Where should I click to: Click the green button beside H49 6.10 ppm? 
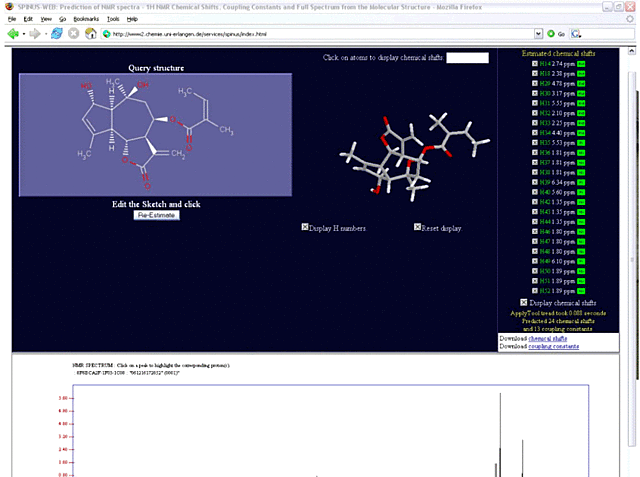(x=581, y=261)
